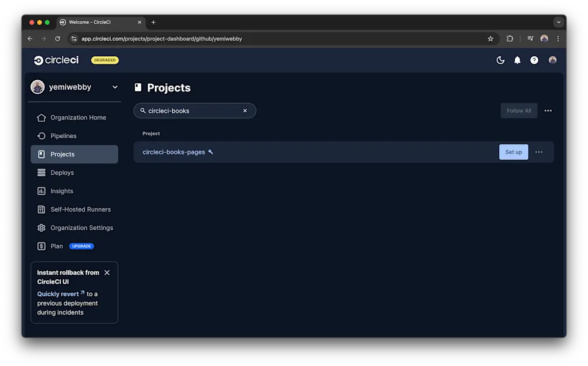Open the overflow menu next to Follow All
The height and width of the screenshot is (366, 588).
pos(548,111)
